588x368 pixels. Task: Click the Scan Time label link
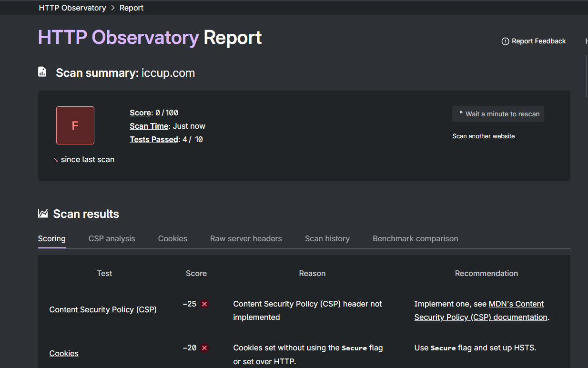point(149,126)
